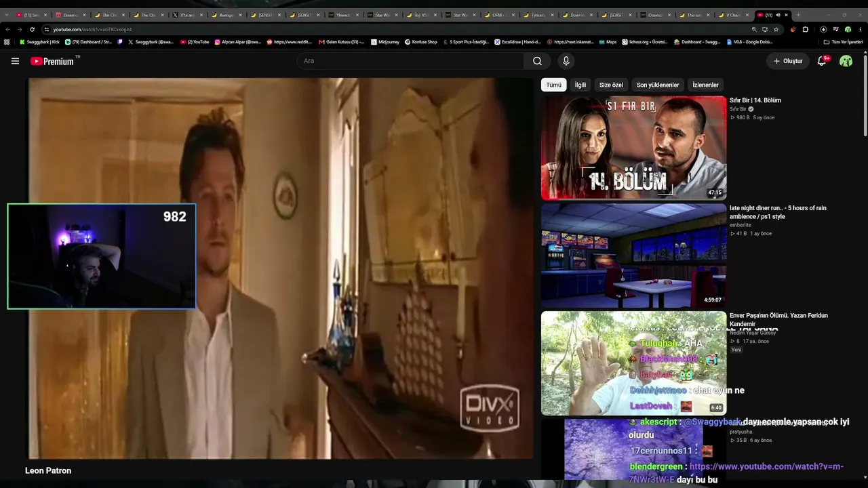Go back in browser history
The height and width of the screenshot is (488, 868).
pyautogui.click(x=7, y=30)
